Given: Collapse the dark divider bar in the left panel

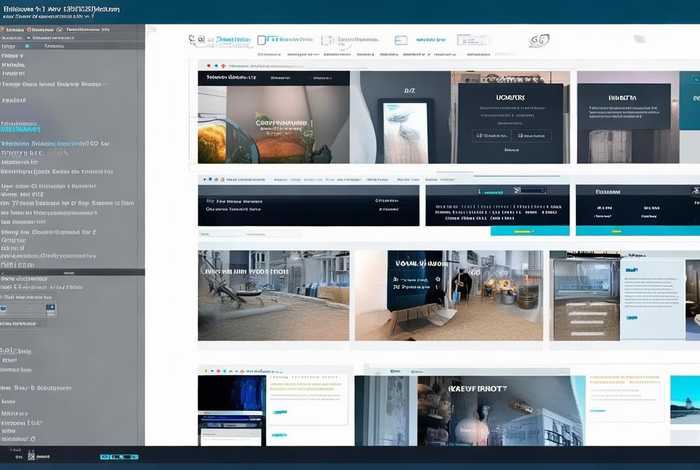Looking at the screenshot, I should [72, 272].
